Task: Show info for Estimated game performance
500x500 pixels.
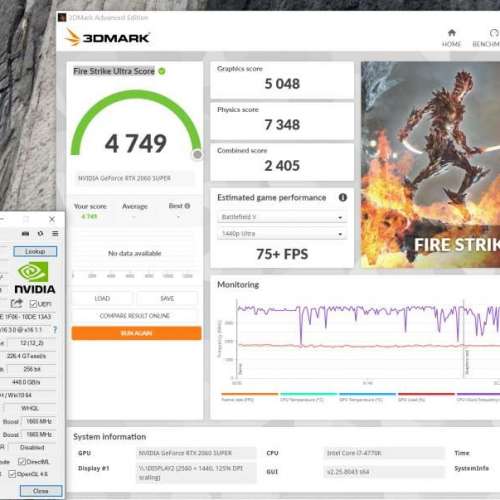Action: pyautogui.click(x=343, y=197)
